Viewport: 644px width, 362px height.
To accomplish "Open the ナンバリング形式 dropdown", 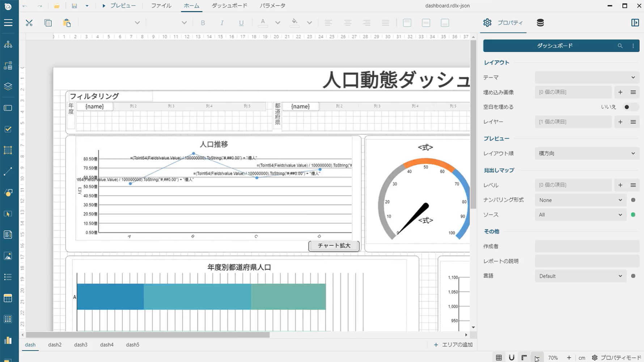I will (x=580, y=200).
